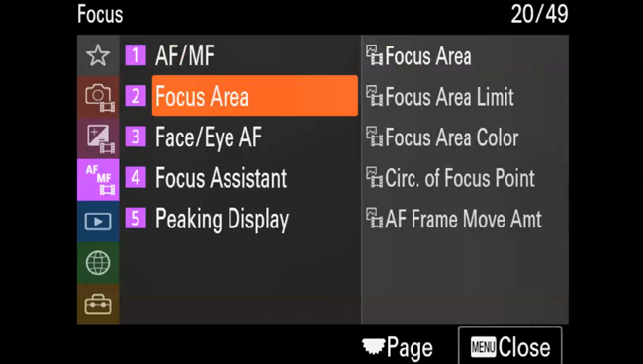This screenshot has height=364, width=643.
Task: Open the Playback tab icon
Action: [x=98, y=222]
